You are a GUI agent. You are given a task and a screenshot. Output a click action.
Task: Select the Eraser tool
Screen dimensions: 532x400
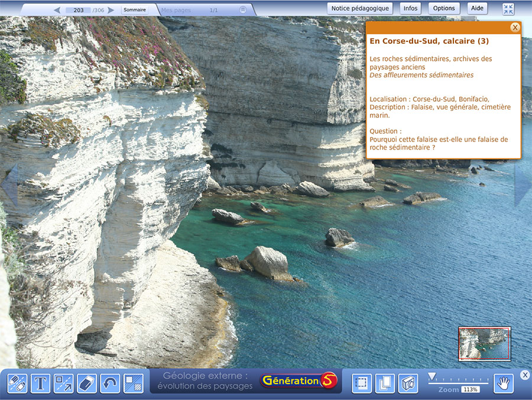click(x=86, y=383)
